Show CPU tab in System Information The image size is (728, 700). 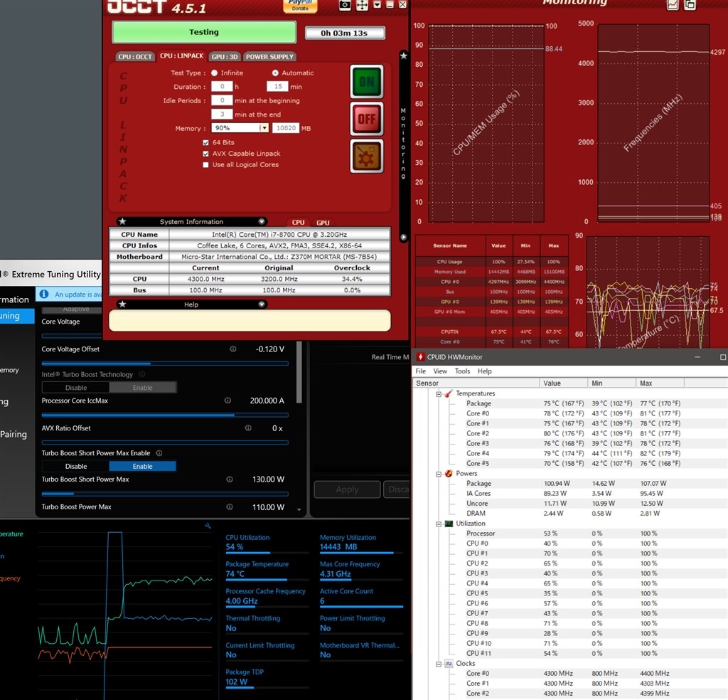[298, 223]
